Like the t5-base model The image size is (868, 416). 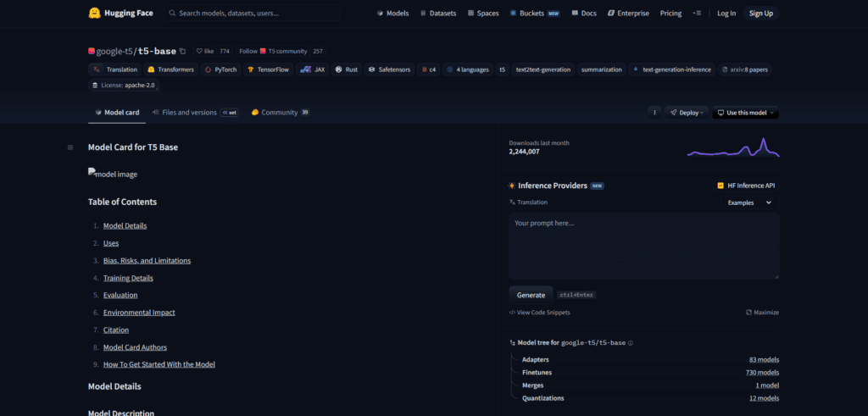(x=205, y=52)
